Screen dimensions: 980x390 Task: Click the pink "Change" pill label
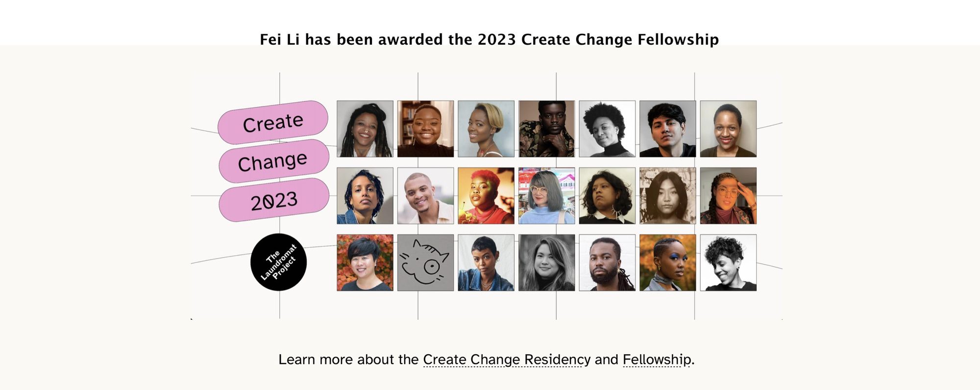tap(273, 161)
